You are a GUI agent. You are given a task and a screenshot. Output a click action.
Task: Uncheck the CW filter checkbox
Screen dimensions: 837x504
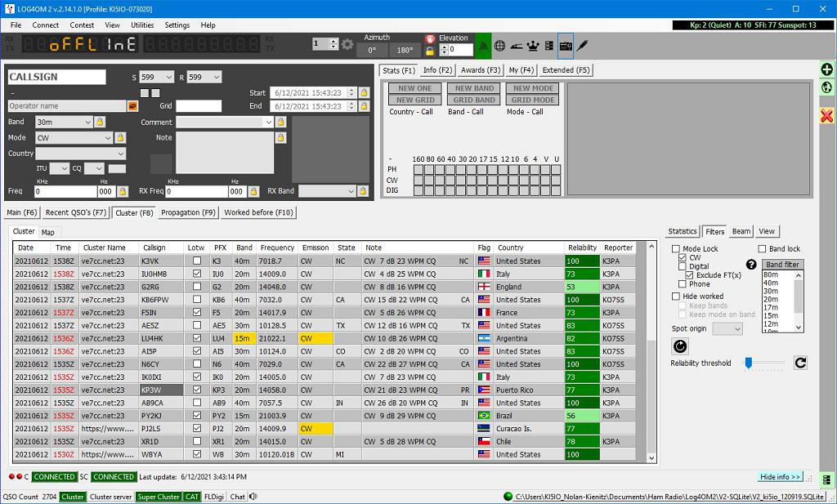[x=683, y=257]
